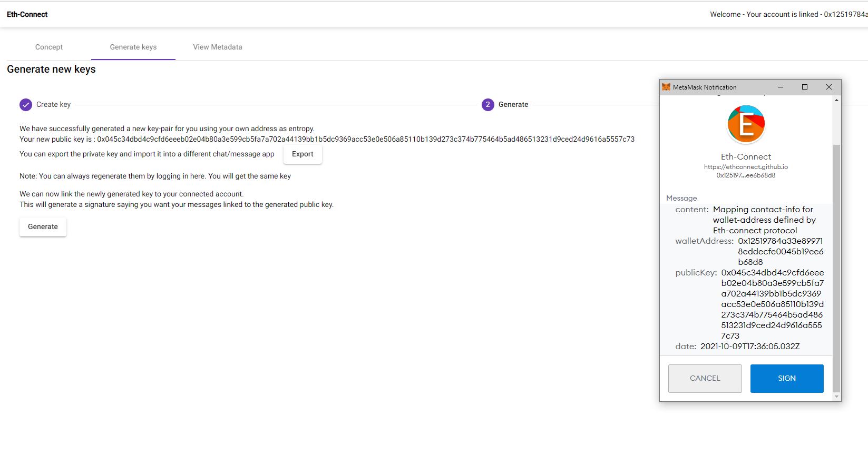Close the MetaMask Notification popup

[x=829, y=87]
